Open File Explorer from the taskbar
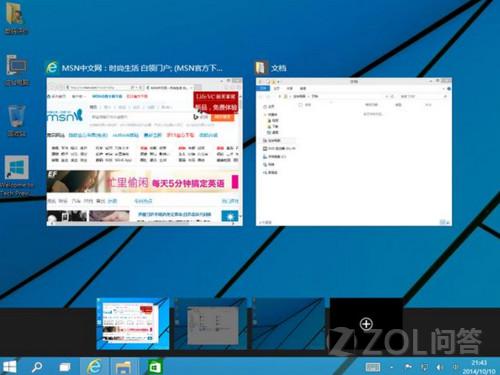The image size is (500, 375). (123, 367)
